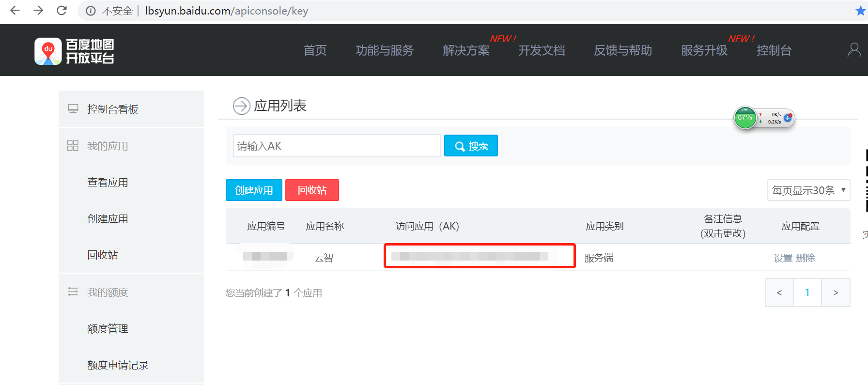
Task: Click the 备注信息 column header
Action: [x=723, y=226]
